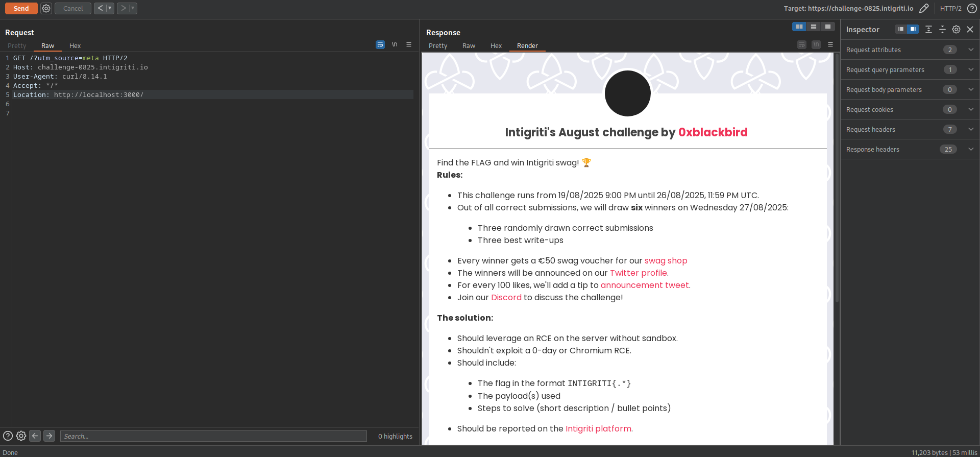Edit target with the pencil icon
Viewport: 980px width, 457px height.
click(x=924, y=8)
